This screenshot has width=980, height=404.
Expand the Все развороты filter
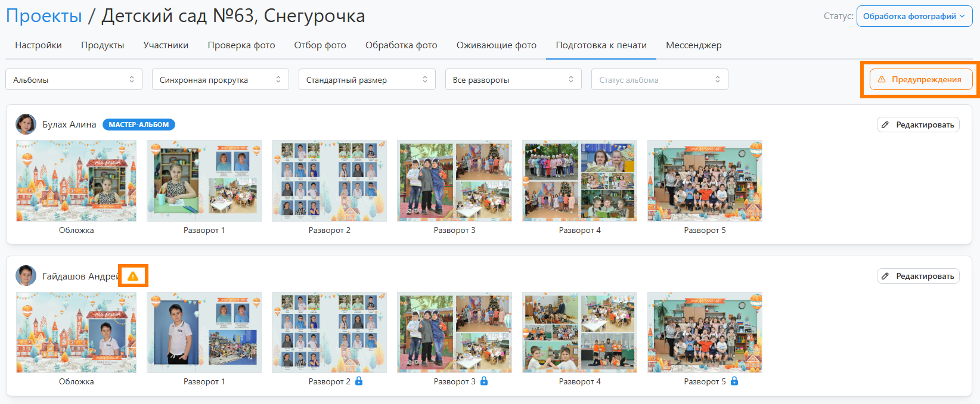pos(513,80)
